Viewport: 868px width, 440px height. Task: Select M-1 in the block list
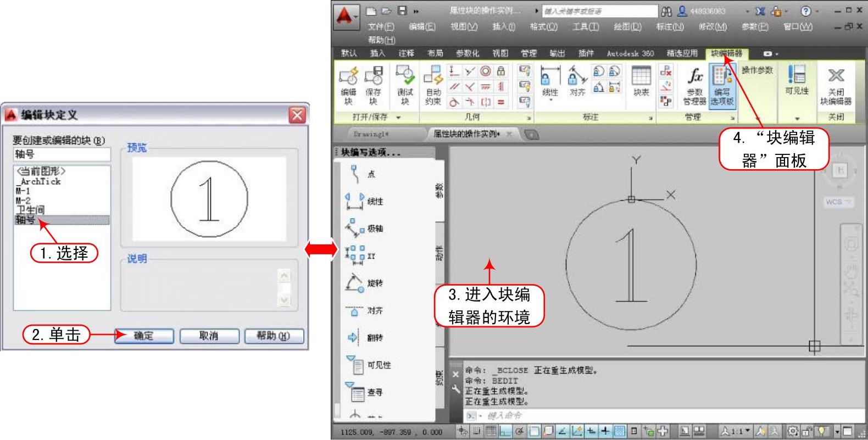23,191
